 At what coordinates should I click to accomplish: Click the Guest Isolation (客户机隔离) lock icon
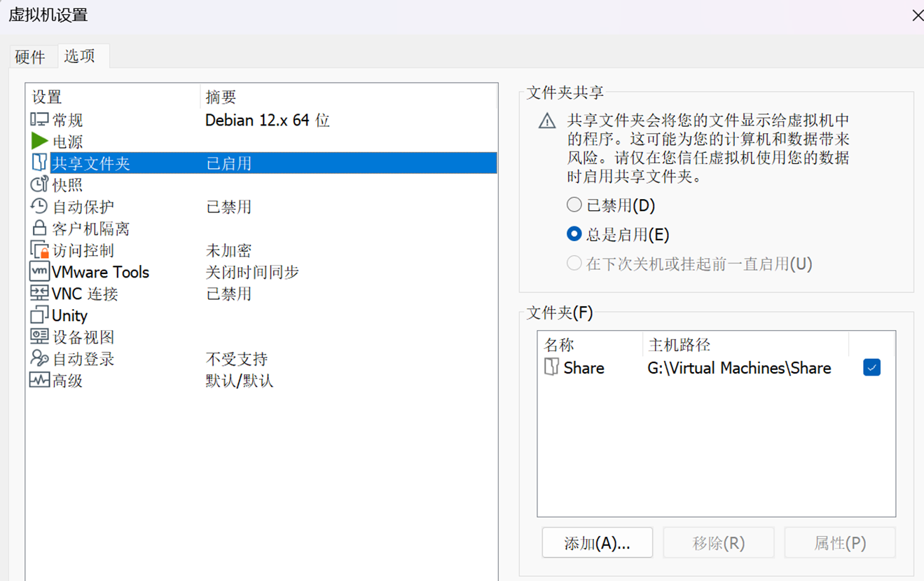point(39,228)
